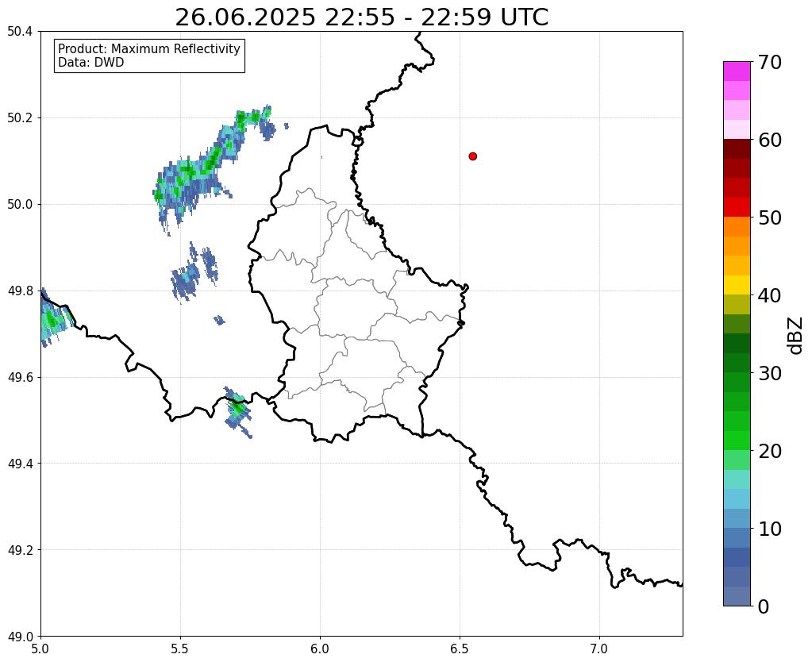Click the latitude tick label 50.4
The width and height of the screenshot is (812, 662).
20,32
